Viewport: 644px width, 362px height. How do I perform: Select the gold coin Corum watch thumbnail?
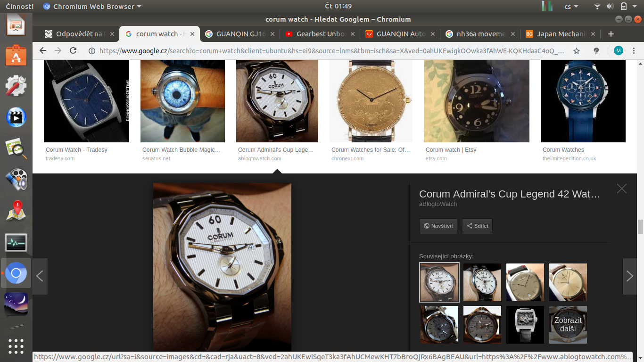[371, 101]
